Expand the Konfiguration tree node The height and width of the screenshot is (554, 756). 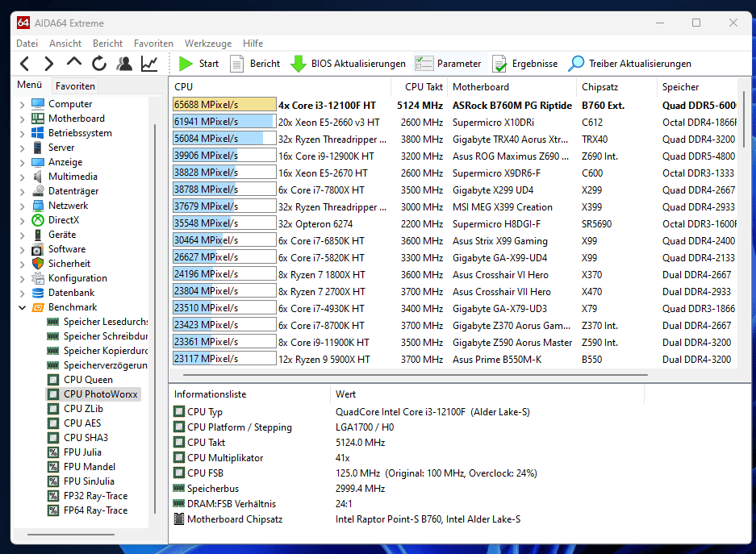point(22,278)
